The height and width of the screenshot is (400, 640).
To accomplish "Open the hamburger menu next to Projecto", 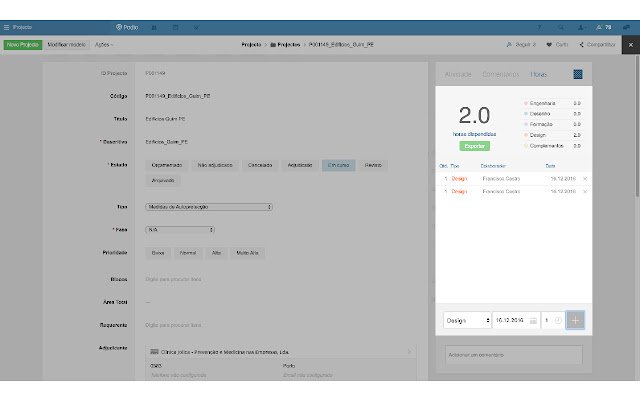I will click(x=6, y=27).
